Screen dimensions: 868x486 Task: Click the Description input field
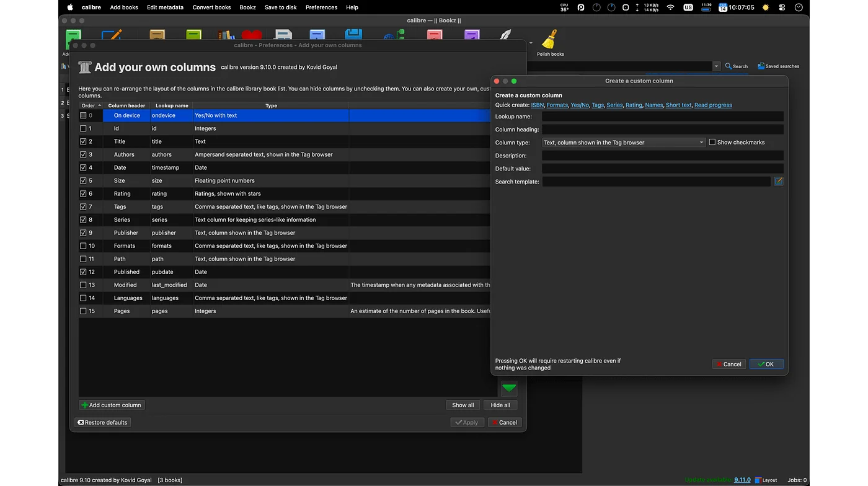click(x=663, y=156)
